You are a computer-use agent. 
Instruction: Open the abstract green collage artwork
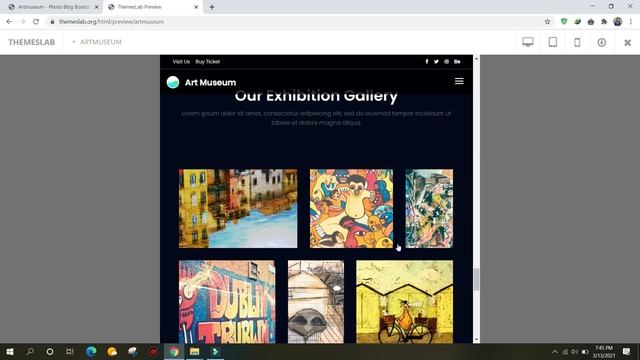point(429,209)
